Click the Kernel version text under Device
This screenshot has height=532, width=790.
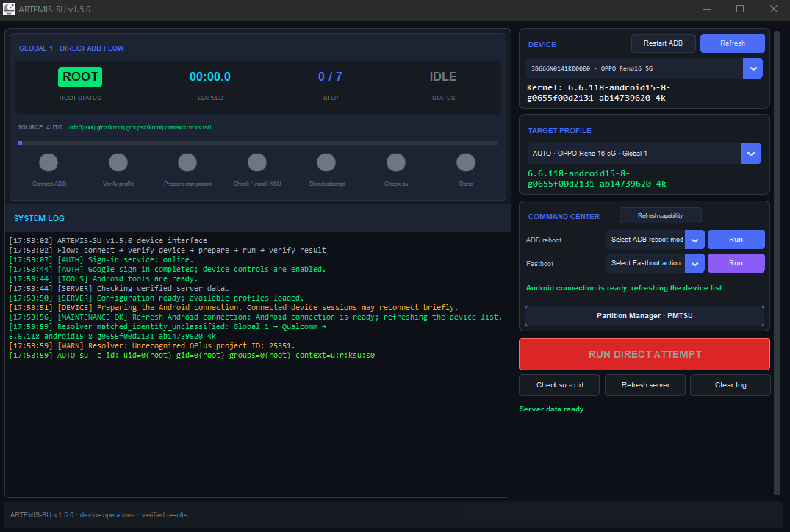click(598, 93)
